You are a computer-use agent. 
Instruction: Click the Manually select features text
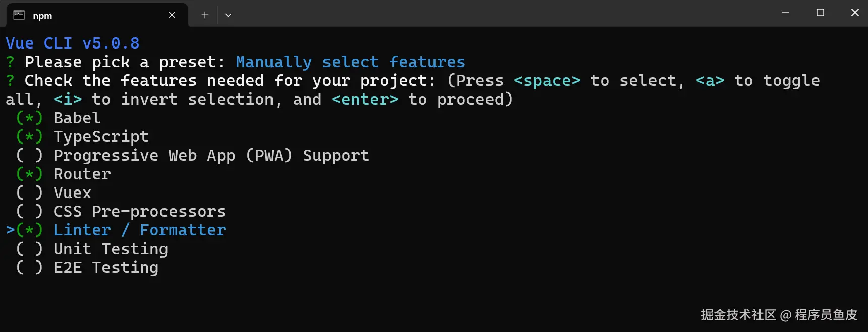click(350, 62)
